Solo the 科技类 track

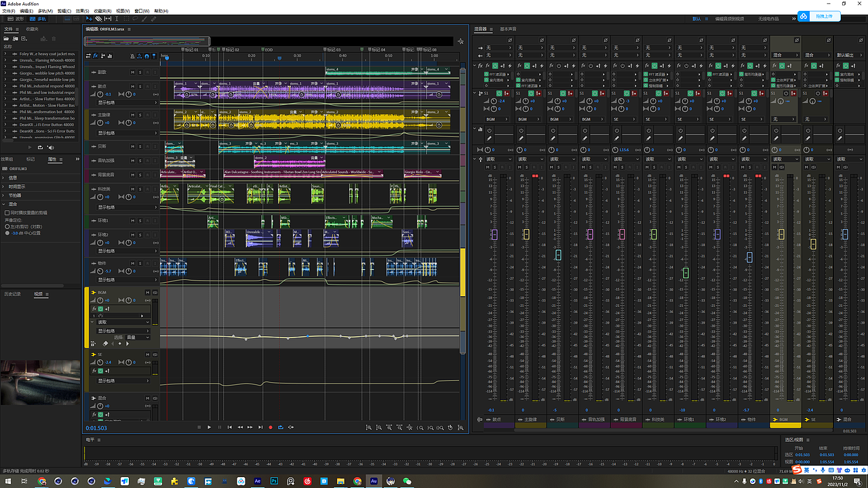point(140,190)
